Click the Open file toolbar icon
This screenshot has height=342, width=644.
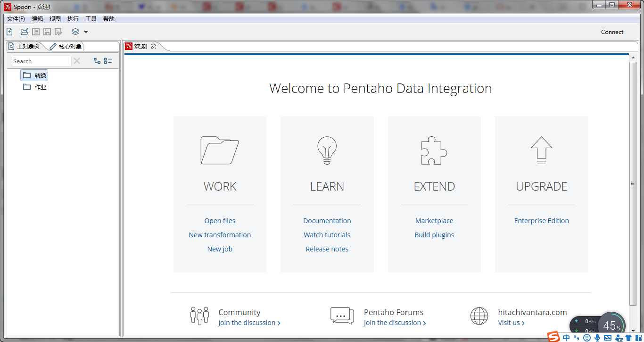25,32
